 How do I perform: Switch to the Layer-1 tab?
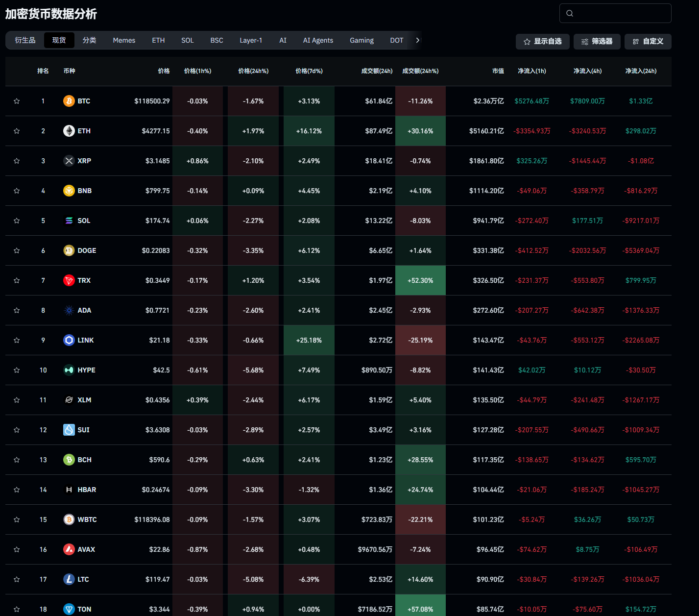click(251, 40)
